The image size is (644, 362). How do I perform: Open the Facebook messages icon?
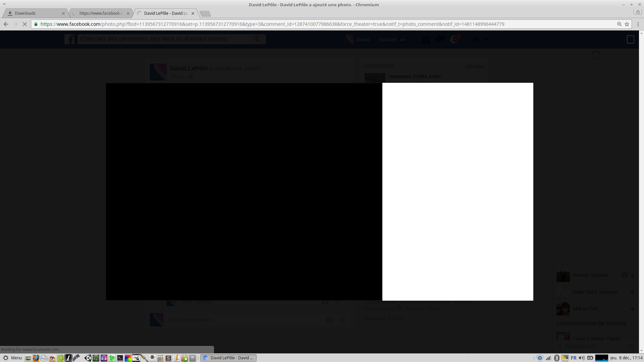click(x=440, y=40)
